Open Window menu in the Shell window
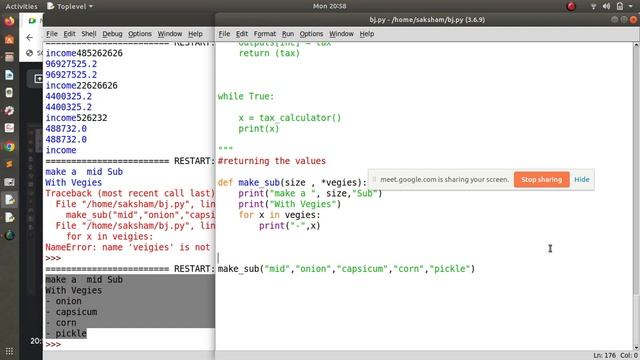Viewport: 640px width, 360px height. pos(170,34)
